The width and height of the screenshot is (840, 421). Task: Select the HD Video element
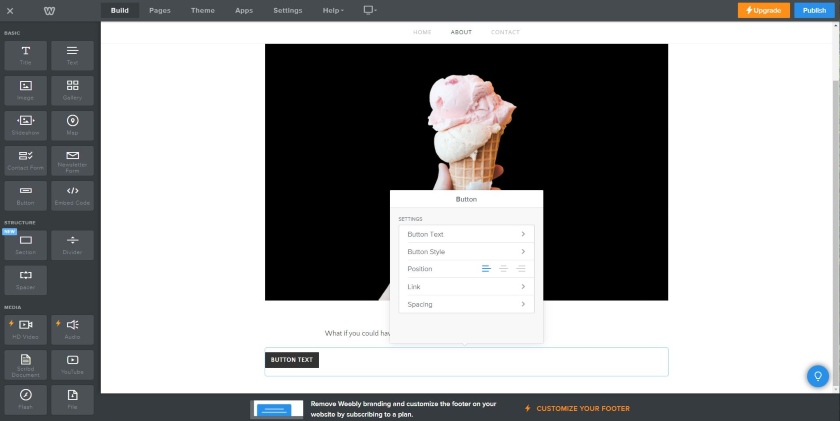pos(25,330)
